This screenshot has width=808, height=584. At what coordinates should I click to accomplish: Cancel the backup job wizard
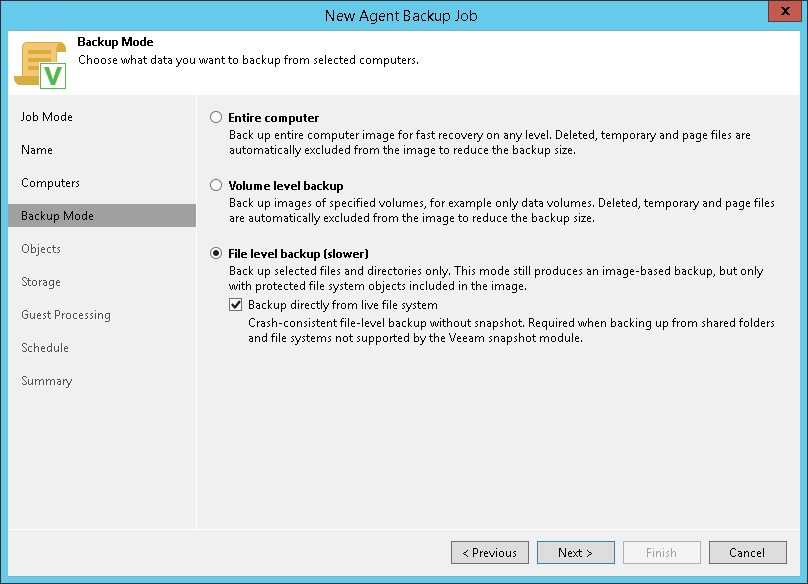[x=747, y=553]
